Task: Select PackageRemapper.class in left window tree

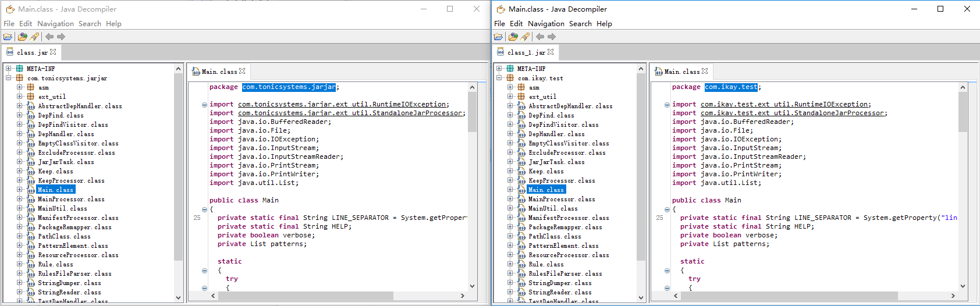Action: click(x=74, y=227)
